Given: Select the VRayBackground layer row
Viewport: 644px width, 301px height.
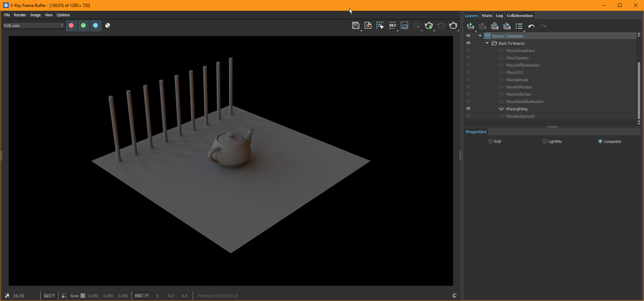Looking at the screenshot, I should pyautogui.click(x=551, y=116).
